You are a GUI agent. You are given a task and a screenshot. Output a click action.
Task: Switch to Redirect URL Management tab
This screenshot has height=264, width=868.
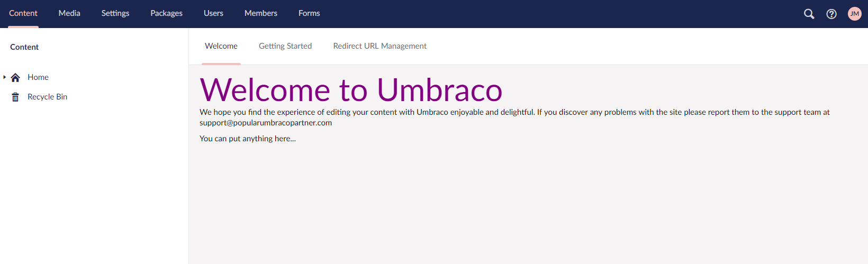(379, 46)
